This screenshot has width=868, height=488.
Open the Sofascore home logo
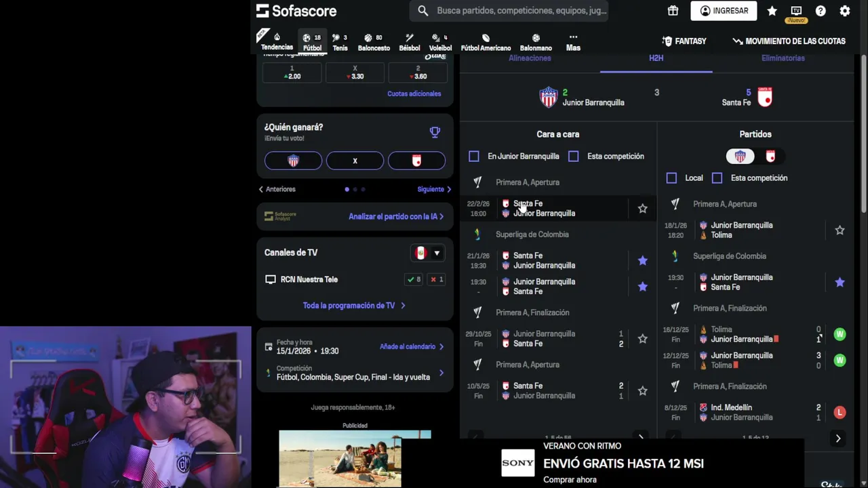coord(296,11)
